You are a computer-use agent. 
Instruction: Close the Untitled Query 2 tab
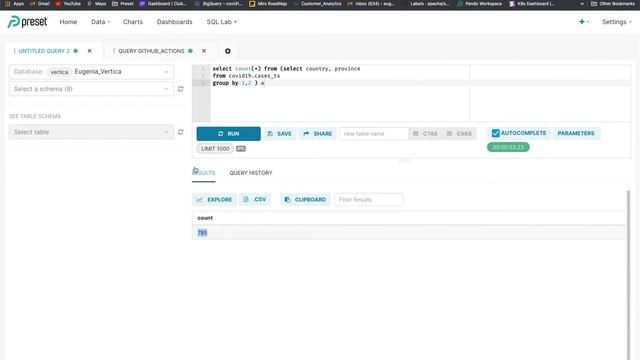[89, 51]
